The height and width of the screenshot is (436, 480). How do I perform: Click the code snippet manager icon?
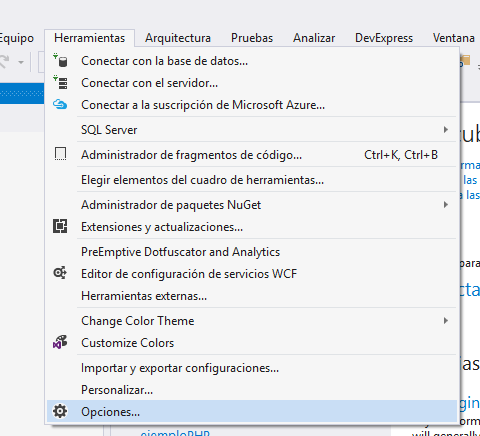(60, 154)
